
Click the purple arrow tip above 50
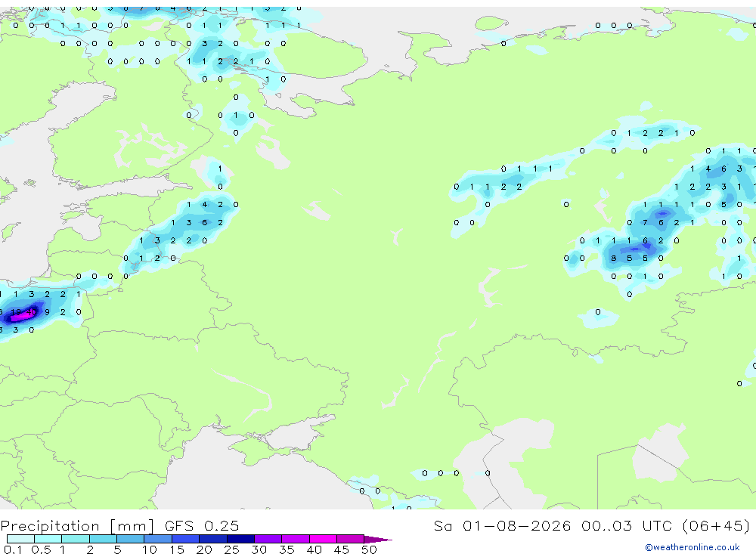point(378,539)
